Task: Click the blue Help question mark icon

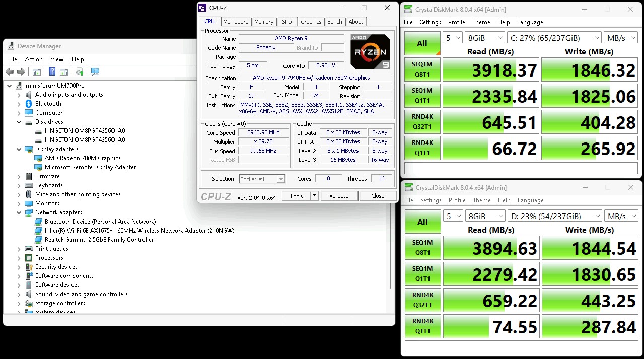Action: pyautogui.click(x=52, y=72)
